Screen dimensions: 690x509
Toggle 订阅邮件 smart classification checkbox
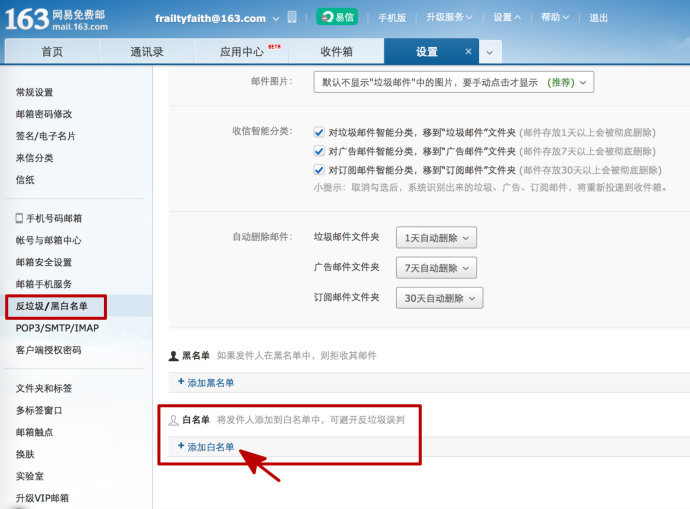319,170
